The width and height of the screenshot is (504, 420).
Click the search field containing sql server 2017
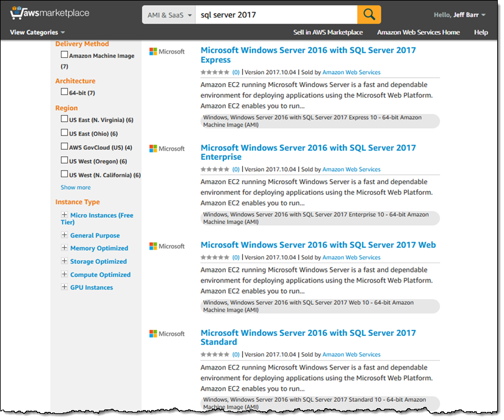pos(276,15)
